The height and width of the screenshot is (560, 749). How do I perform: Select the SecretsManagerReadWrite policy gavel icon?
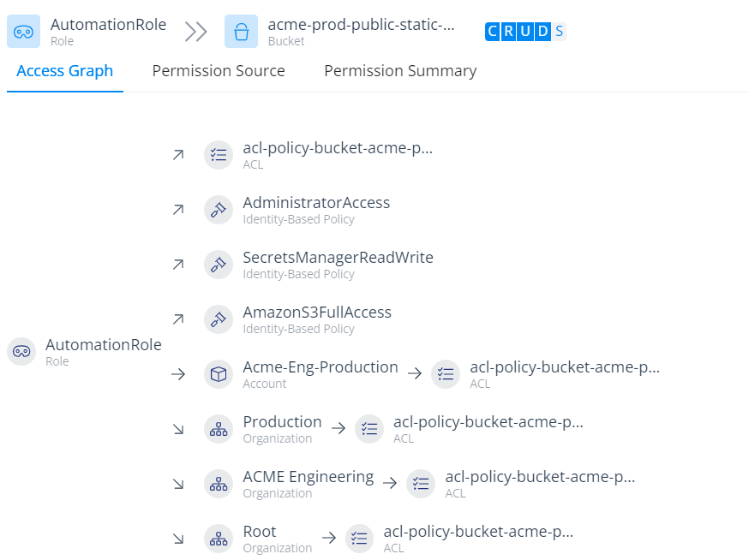point(219,265)
